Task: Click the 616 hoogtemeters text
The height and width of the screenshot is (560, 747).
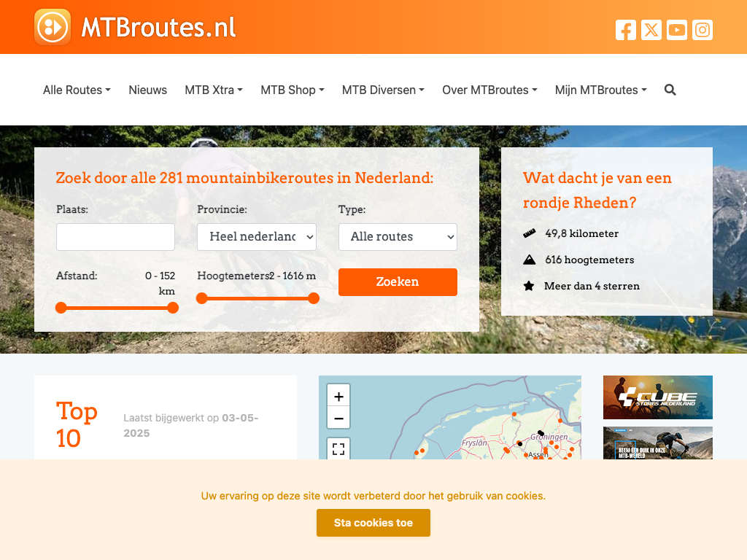Action: [589, 260]
